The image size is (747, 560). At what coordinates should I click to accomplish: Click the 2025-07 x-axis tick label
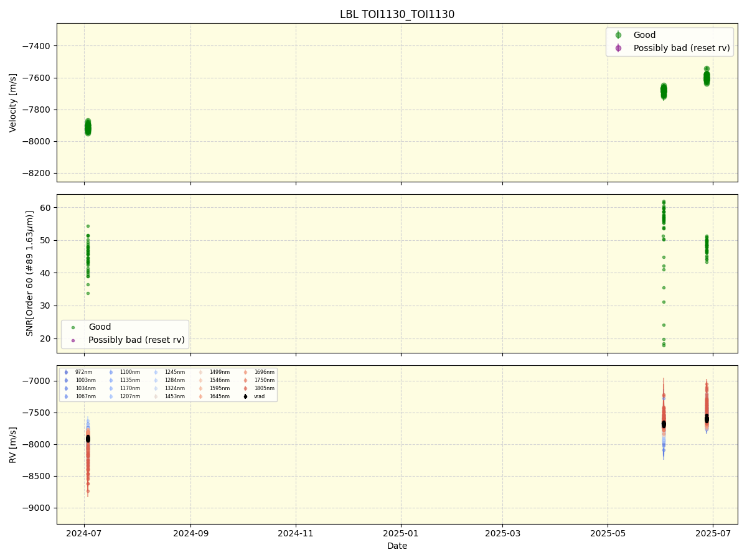tap(713, 533)
